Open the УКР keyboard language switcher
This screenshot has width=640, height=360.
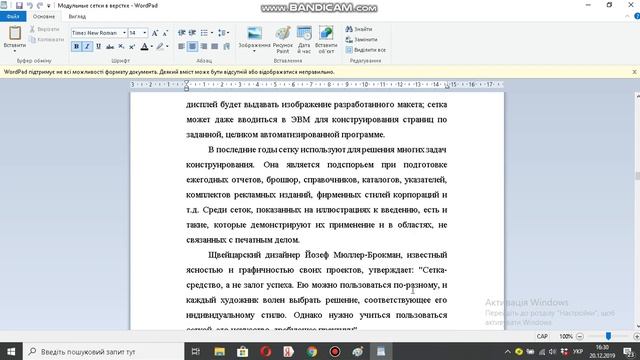click(x=578, y=351)
